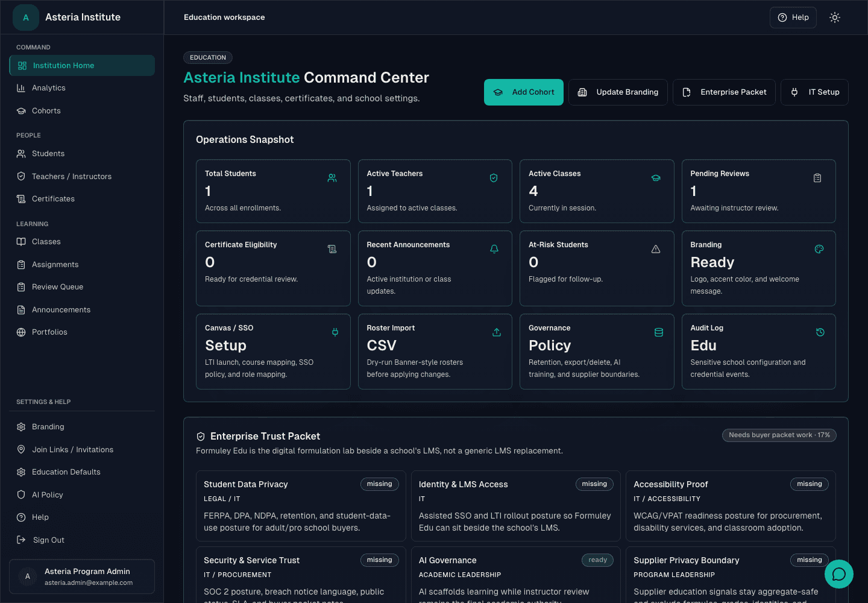
Task: Click the At-Risk Students warning triangle icon
Action: point(656,249)
